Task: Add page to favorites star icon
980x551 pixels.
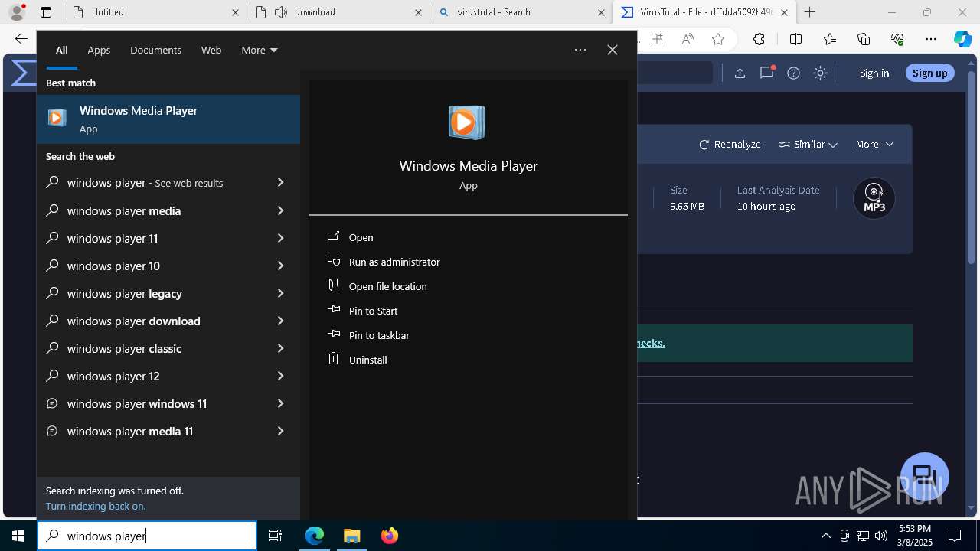Action: coord(717,39)
